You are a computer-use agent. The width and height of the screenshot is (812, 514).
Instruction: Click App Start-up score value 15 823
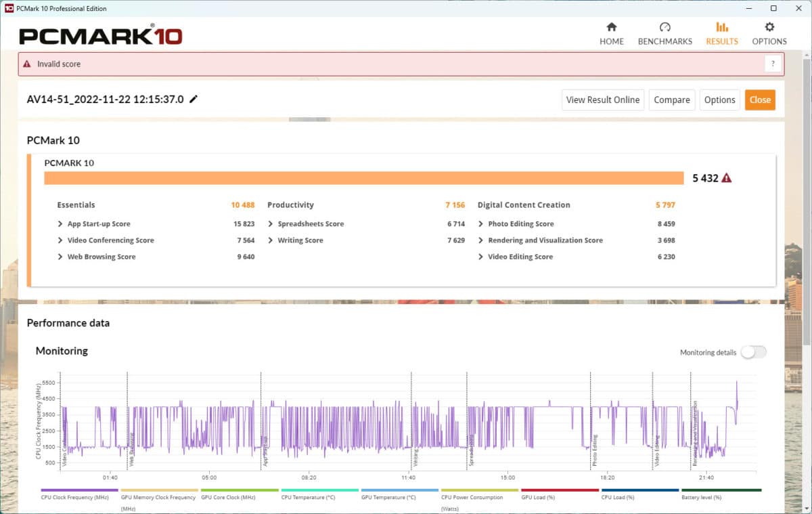[244, 224]
